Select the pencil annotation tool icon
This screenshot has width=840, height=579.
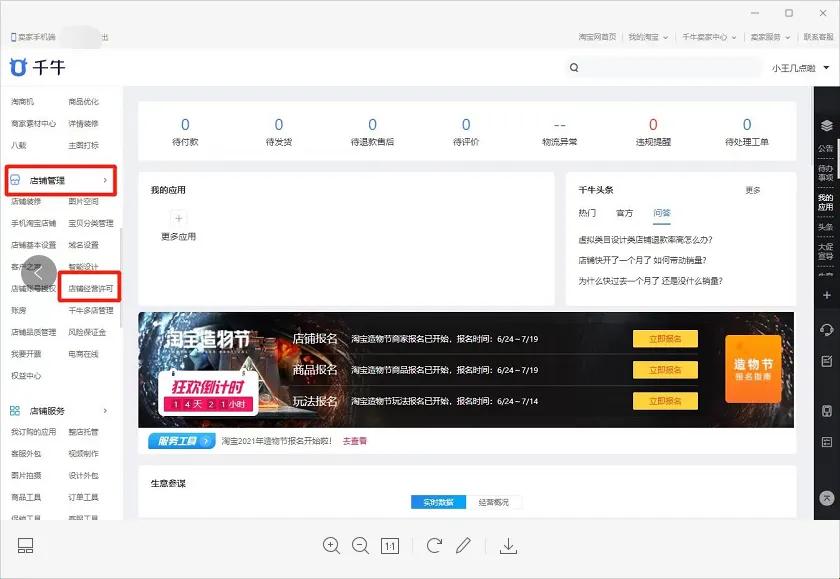[462, 545]
